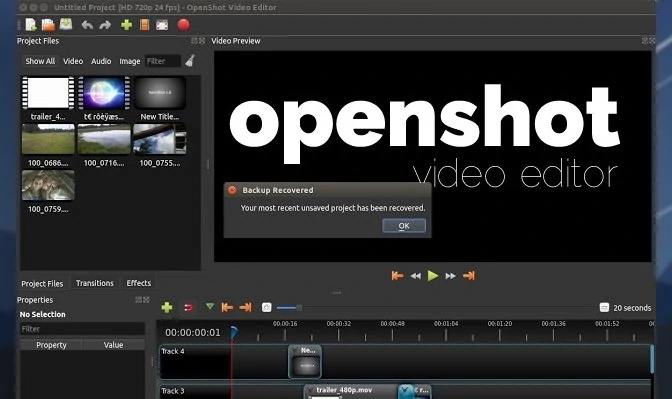672x399 pixels.
Task: Switch to the Transitions tab
Action: coord(95,283)
